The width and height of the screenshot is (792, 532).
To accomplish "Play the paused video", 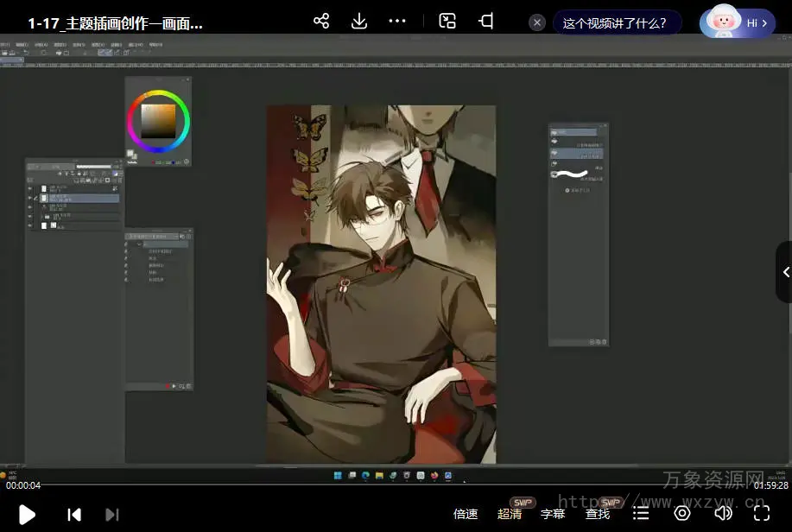I will pyautogui.click(x=27, y=515).
